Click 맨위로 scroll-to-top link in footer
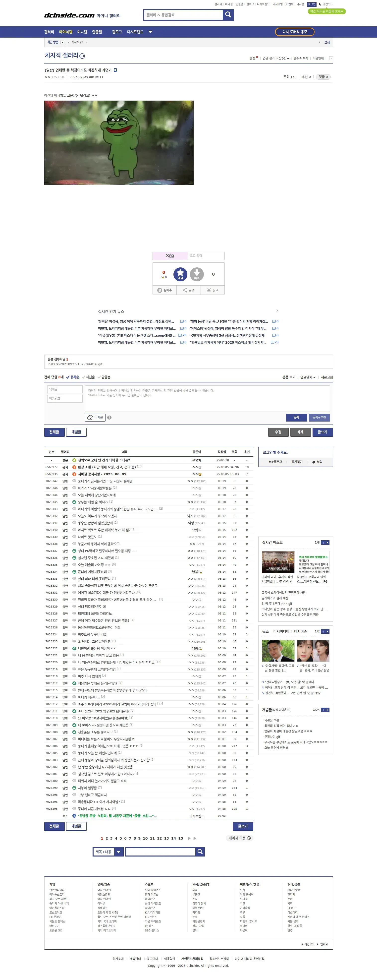 pos(322,944)
